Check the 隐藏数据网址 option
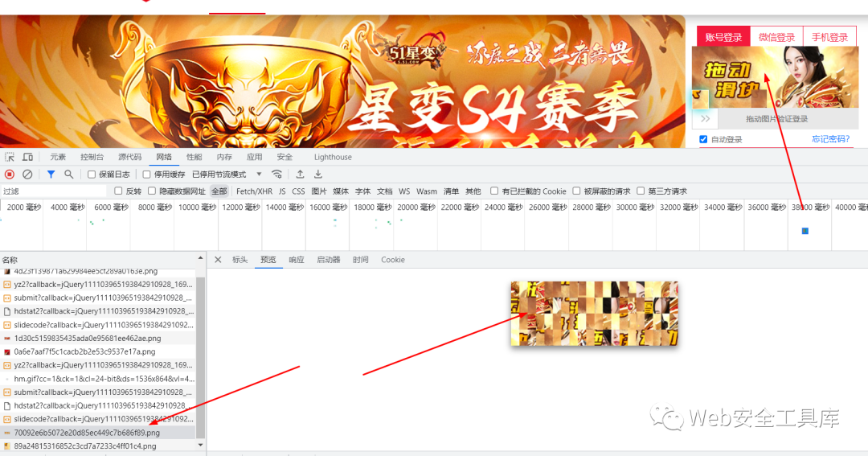 coord(152,191)
